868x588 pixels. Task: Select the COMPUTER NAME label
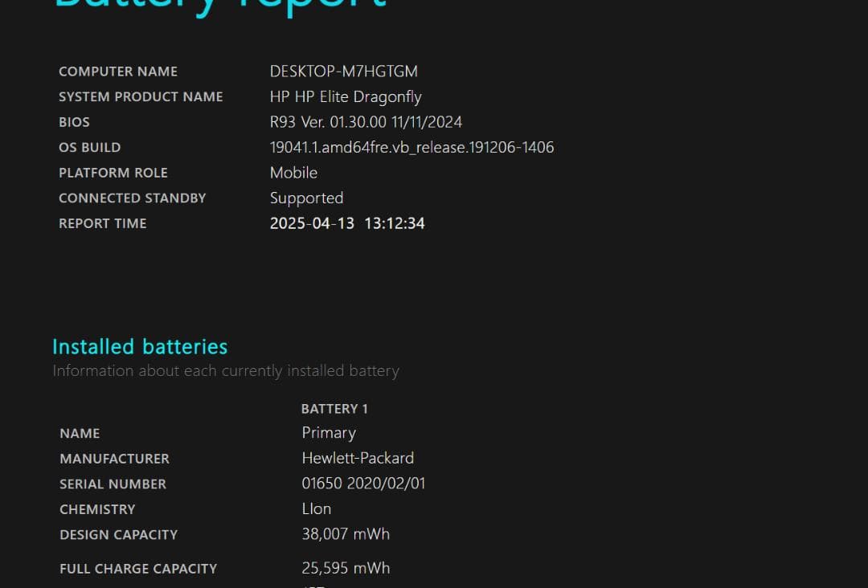pos(117,71)
